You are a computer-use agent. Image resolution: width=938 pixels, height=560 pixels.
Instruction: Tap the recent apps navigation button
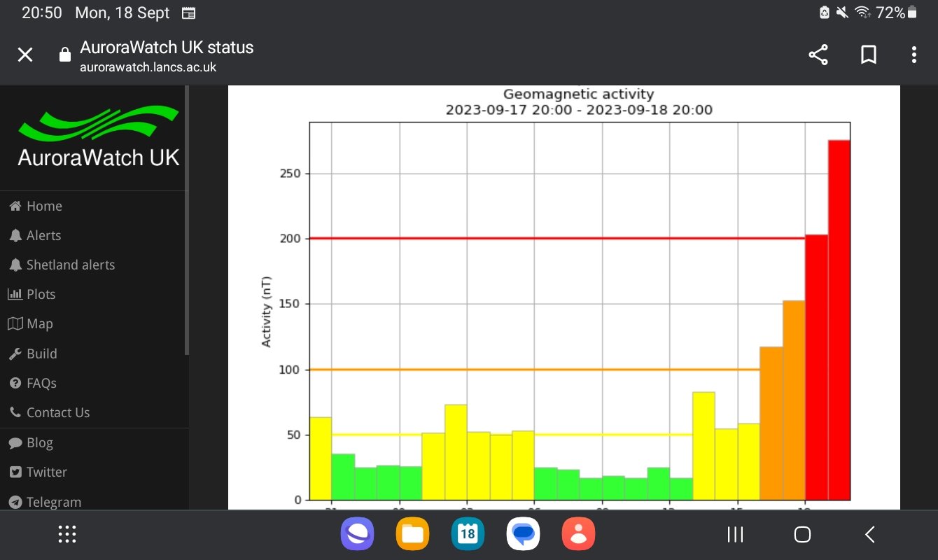(x=735, y=535)
